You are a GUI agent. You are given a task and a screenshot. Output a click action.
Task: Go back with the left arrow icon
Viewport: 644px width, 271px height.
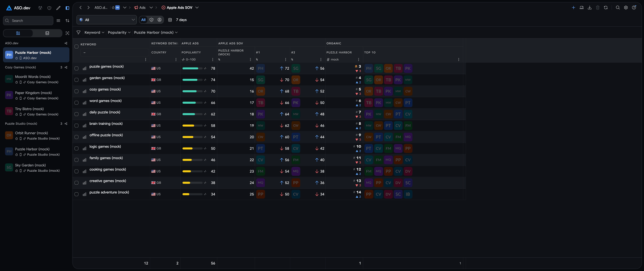(80, 8)
